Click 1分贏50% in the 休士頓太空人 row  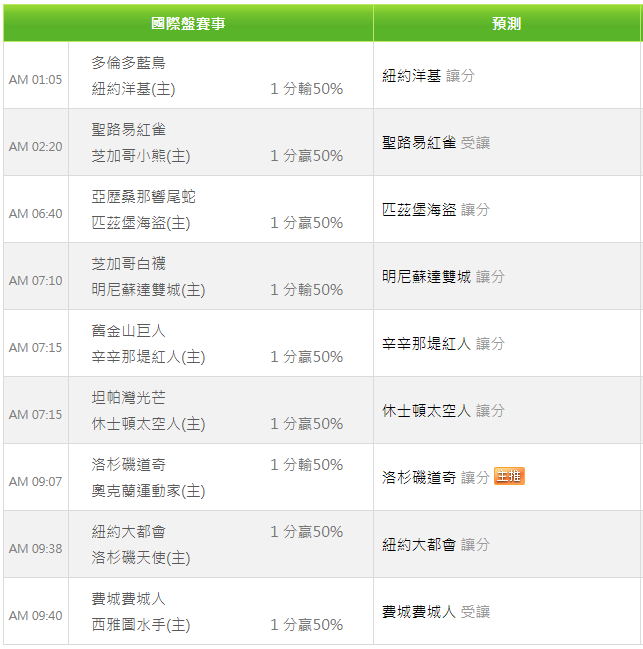(x=307, y=424)
